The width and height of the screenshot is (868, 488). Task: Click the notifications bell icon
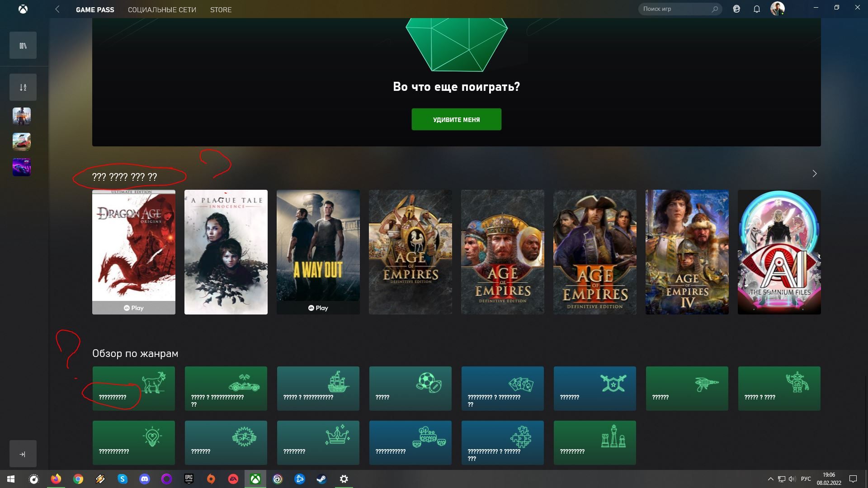click(756, 9)
